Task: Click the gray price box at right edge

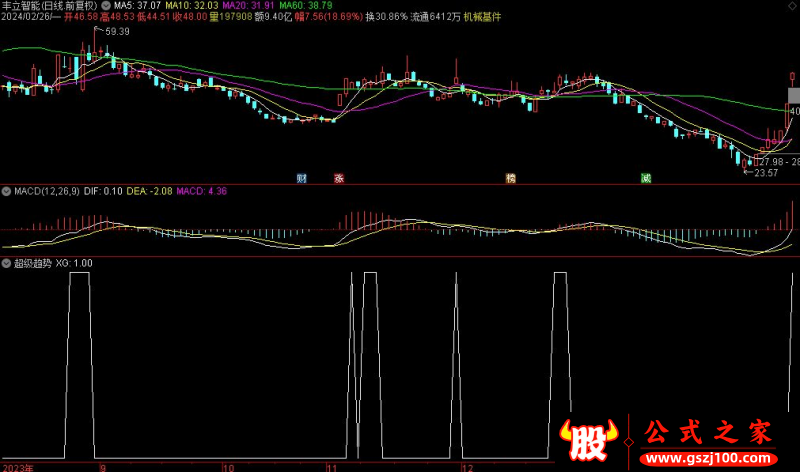Action: [793, 96]
